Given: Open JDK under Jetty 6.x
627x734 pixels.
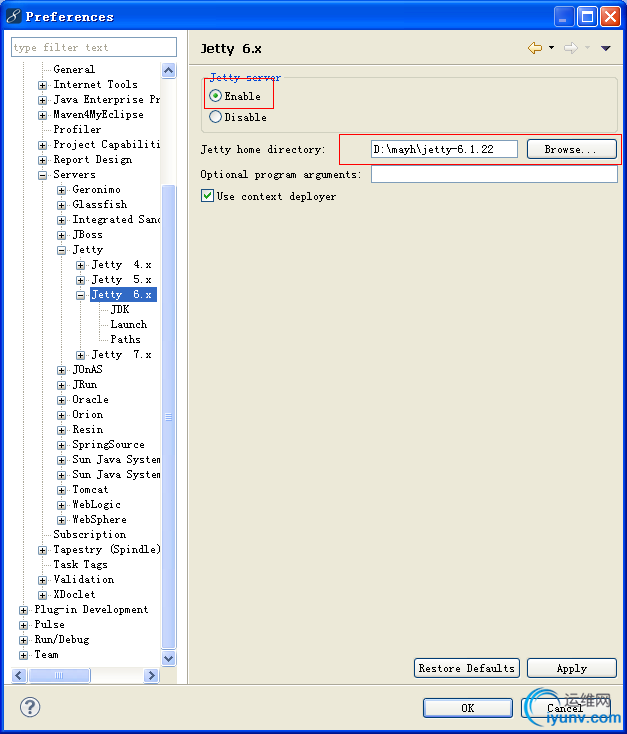Looking at the screenshot, I should pyautogui.click(x=120, y=309).
